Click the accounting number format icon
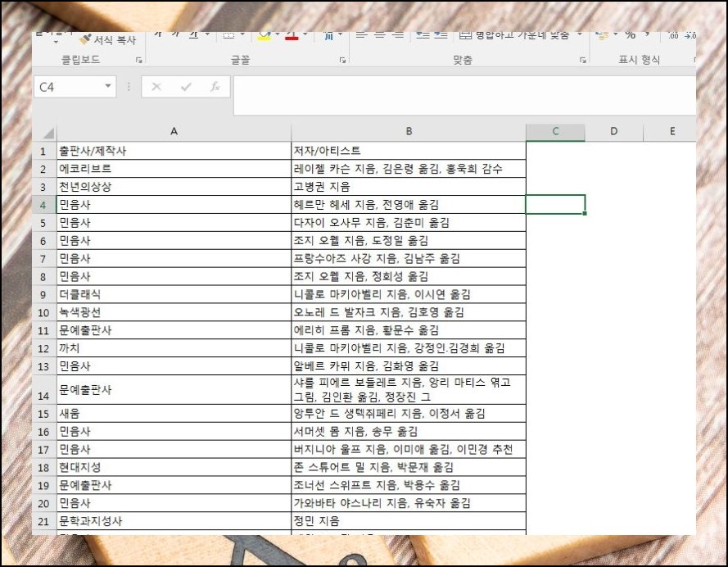Screen dimensions: 728x567 coord(602,35)
